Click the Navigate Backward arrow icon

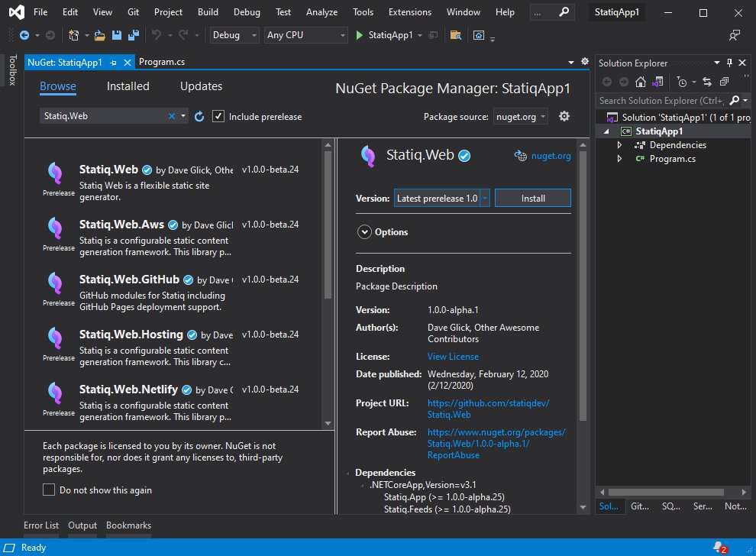point(24,35)
